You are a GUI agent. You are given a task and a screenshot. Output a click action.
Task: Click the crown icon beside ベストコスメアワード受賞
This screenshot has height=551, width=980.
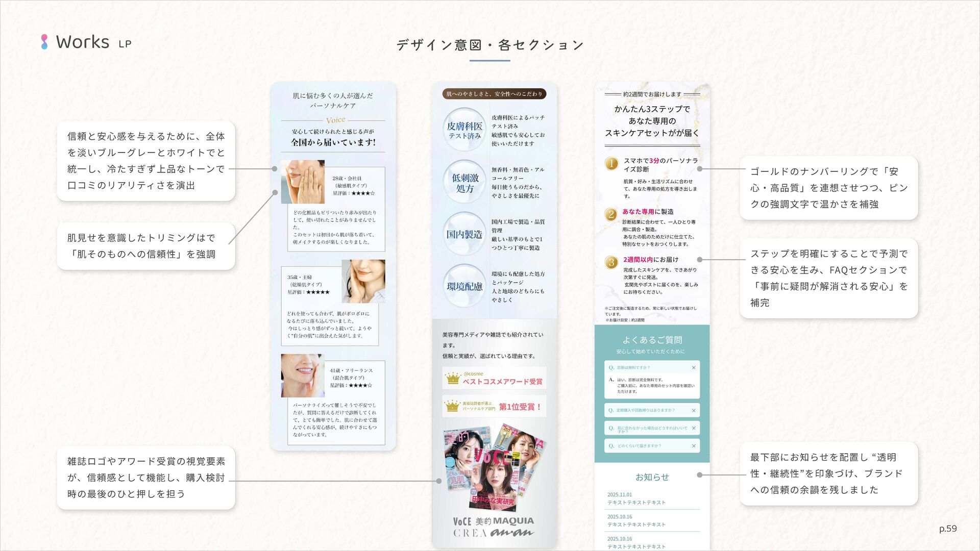point(453,378)
